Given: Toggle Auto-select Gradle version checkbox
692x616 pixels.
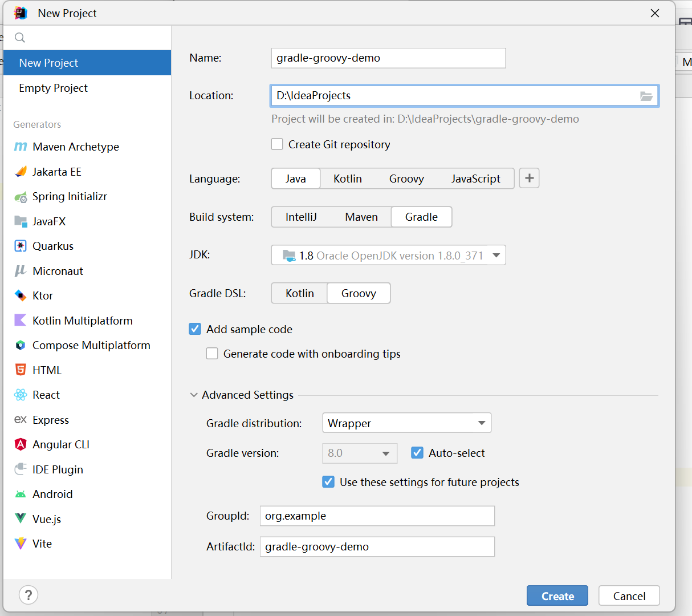Looking at the screenshot, I should coord(417,453).
